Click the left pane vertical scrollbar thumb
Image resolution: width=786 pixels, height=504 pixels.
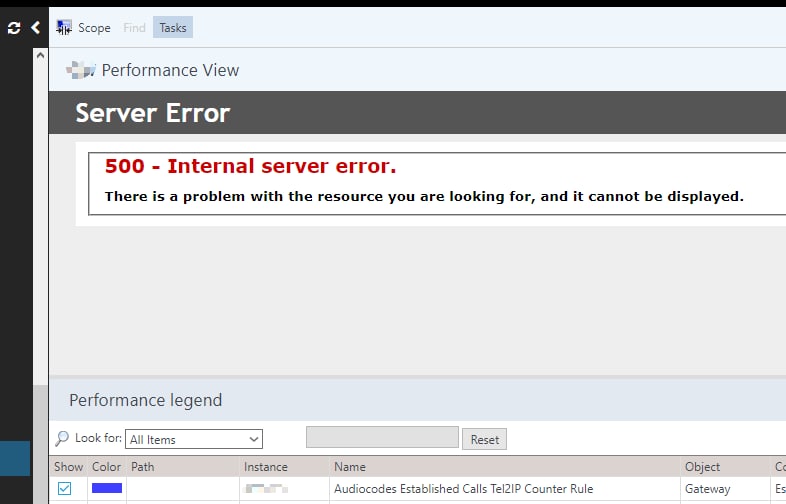[x=40, y=444]
